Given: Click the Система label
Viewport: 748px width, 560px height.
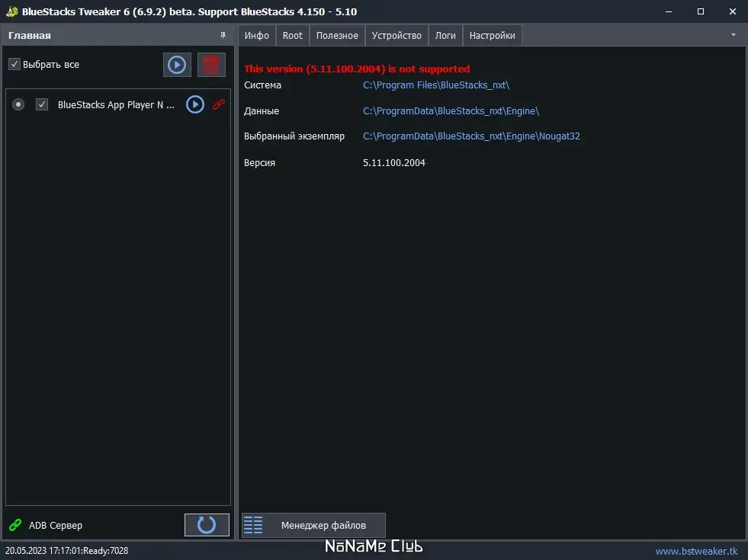Looking at the screenshot, I should click(x=262, y=85).
